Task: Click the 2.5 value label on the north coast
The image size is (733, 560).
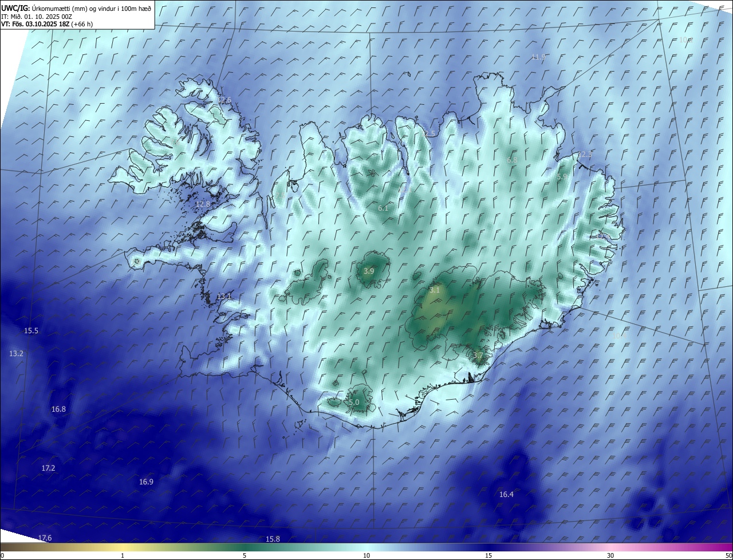Action: click(x=430, y=133)
